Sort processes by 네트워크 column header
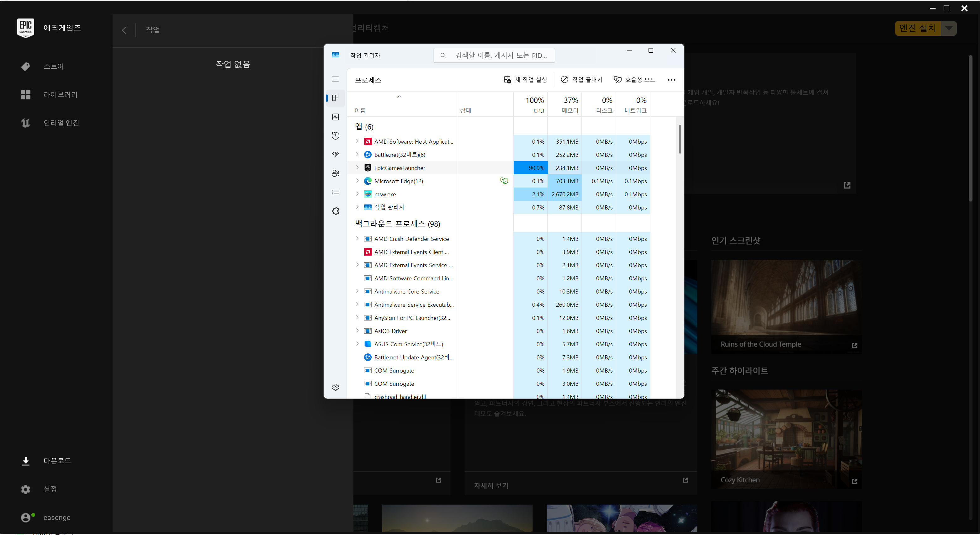The height and width of the screenshot is (535, 980). (x=633, y=105)
